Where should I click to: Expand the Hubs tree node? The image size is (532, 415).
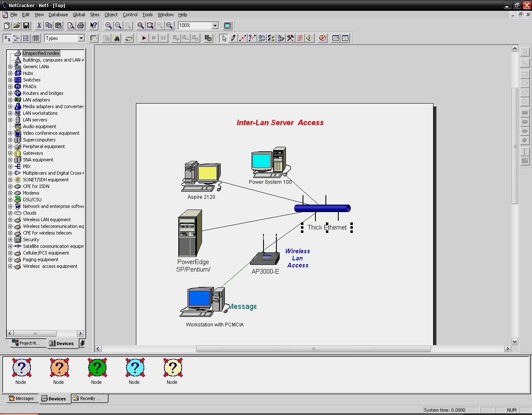click(10, 73)
